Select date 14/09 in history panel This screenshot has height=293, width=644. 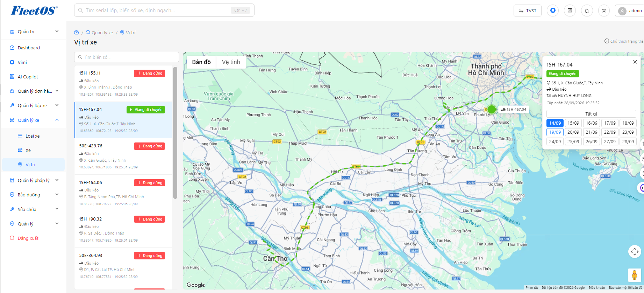(555, 123)
